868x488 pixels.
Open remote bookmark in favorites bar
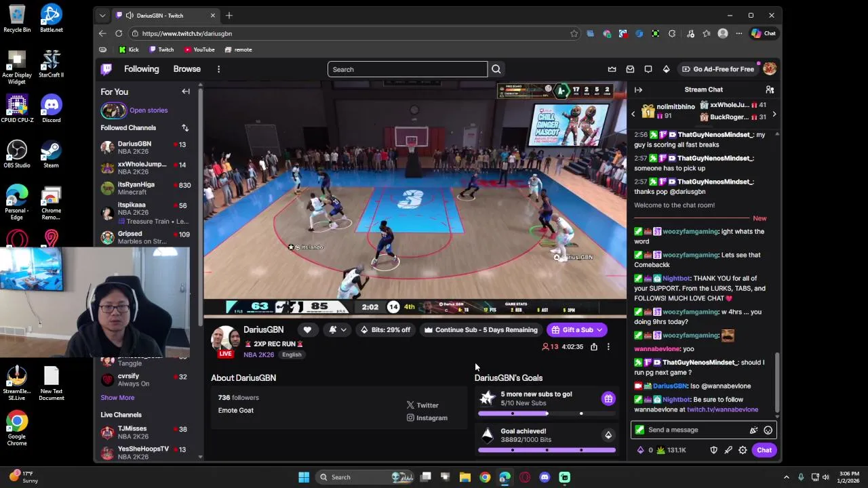pyautogui.click(x=238, y=49)
